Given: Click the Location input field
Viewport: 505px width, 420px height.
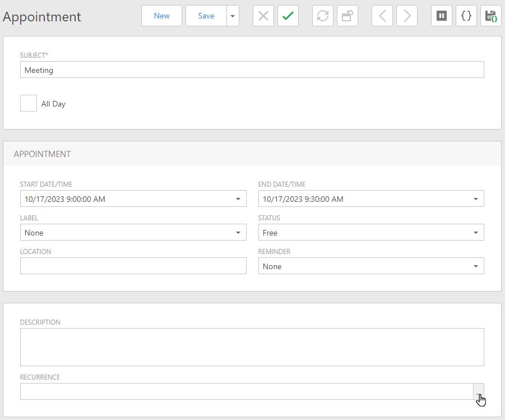Looking at the screenshot, I should point(133,266).
